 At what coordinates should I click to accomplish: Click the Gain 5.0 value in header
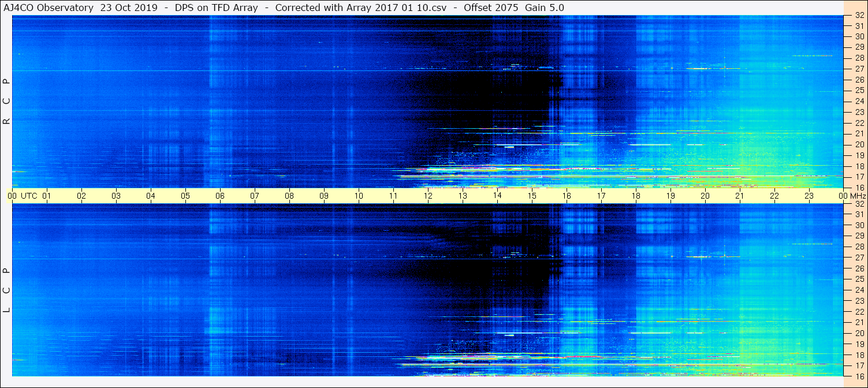pos(545,8)
